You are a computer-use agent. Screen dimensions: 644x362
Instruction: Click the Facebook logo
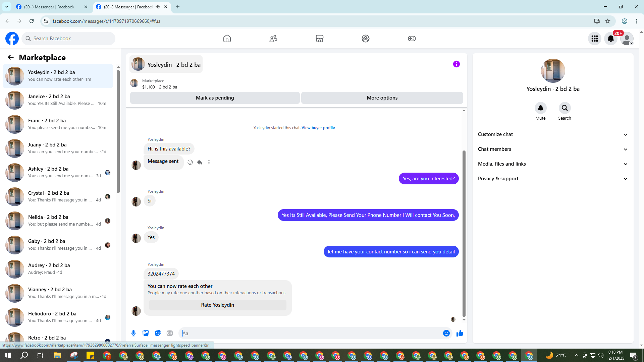click(x=12, y=39)
